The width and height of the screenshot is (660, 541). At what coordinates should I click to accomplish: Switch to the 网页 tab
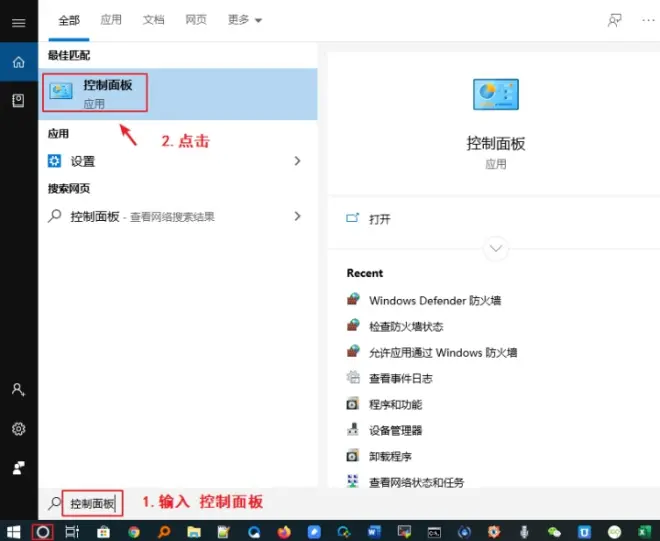tap(196, 20)
